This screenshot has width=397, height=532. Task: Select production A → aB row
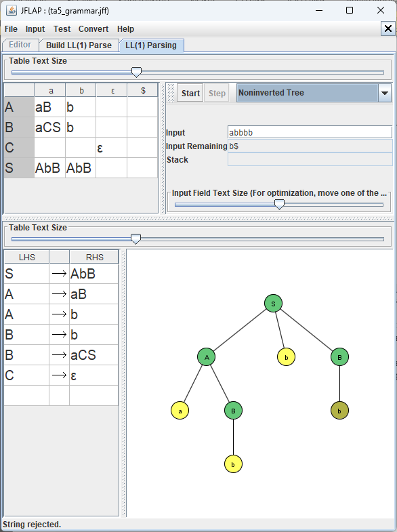click(62, 294)
